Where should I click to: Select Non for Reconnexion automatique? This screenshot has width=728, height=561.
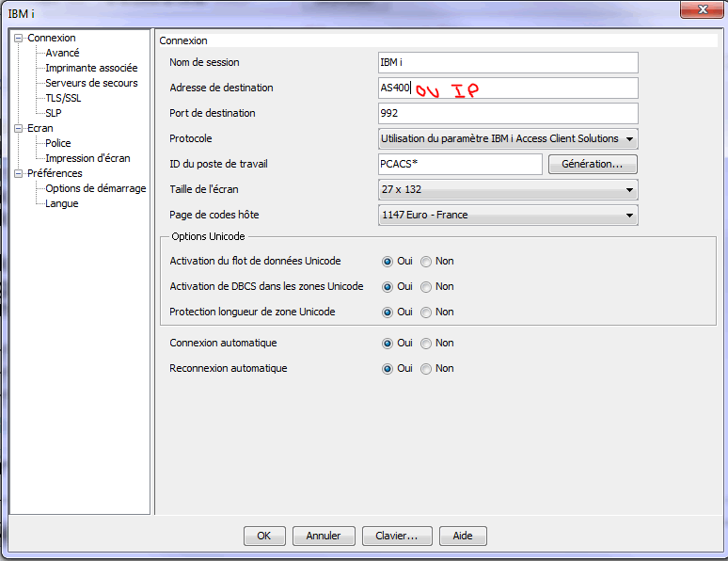tap(426, 369)
